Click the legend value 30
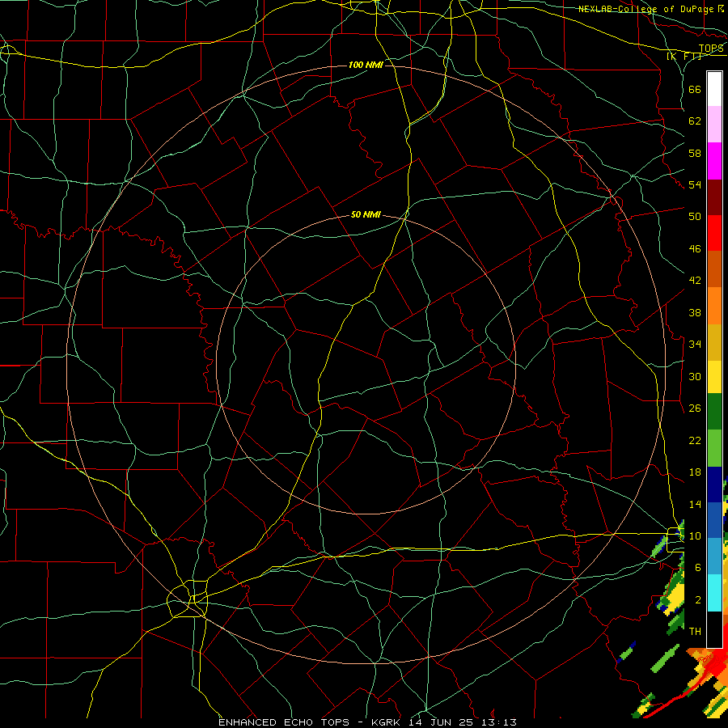The width and height of the screenshot is (728, 728). (695, 376)
